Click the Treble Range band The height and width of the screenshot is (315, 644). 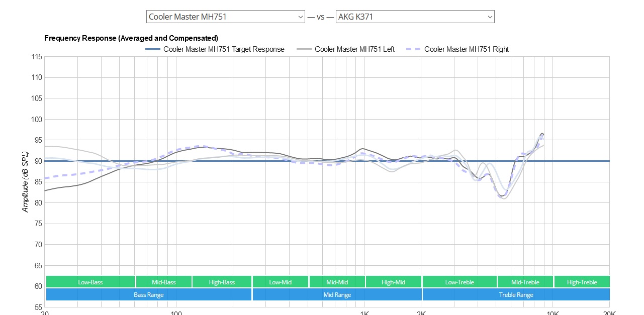[x=516, y=294]
